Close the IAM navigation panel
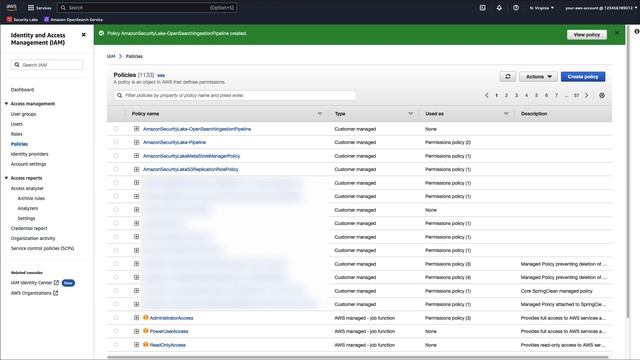This screenshot has width=640, height=360. point(84,35)
